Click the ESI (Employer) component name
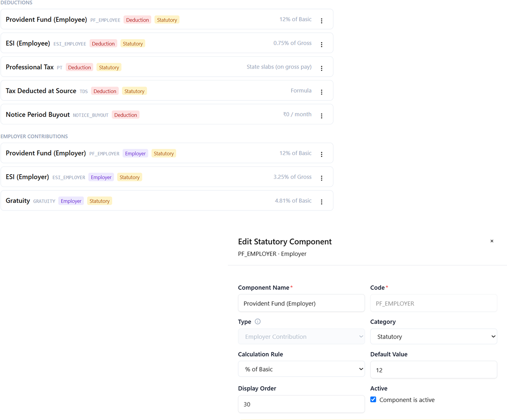 click(28, 177)
